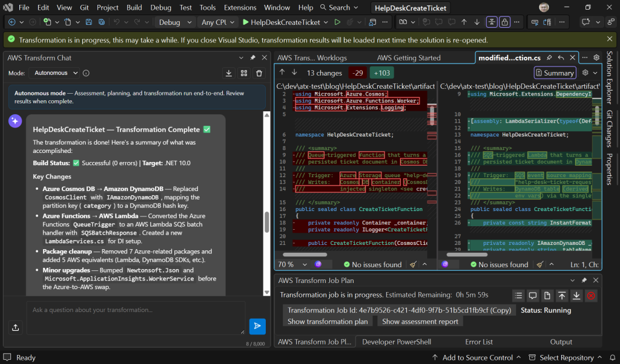Delete the chat with the trash icon
Screen dimensions: 620x364
[259, 73]
